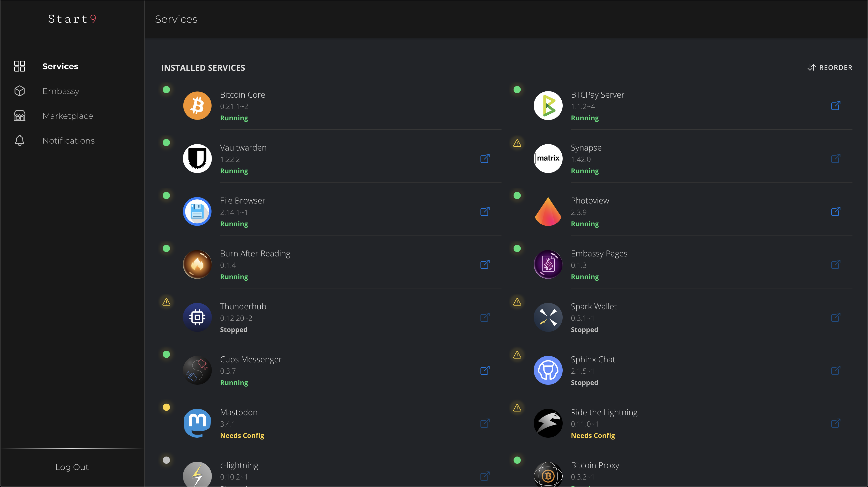Click the Synapse matrix logo
868x487 pixels.
tap(548, 159)
